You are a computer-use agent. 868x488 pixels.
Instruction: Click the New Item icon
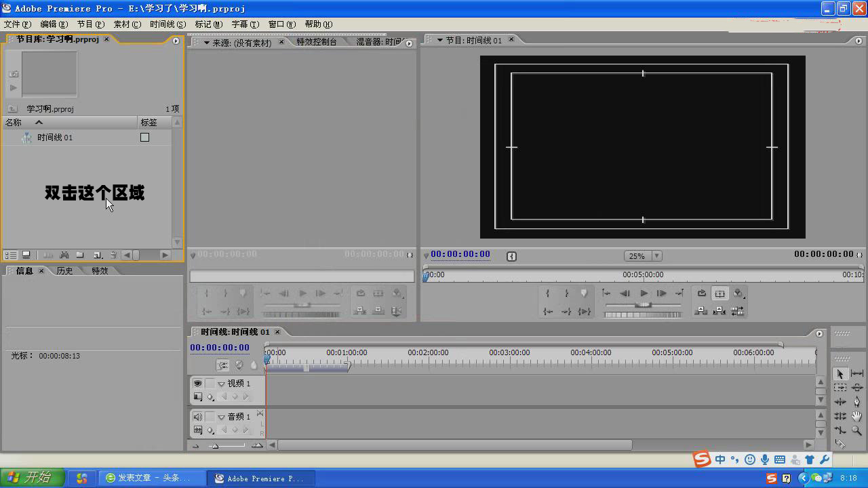click(98, 255)
